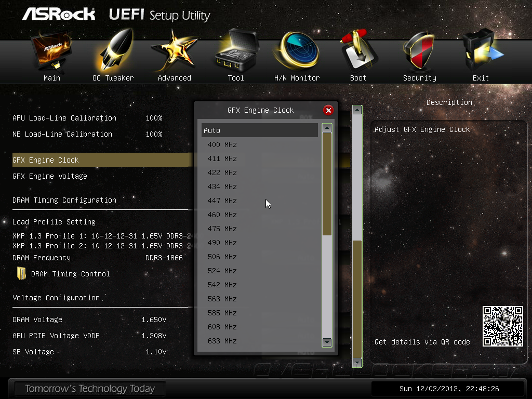Pick the 633 MHz entry
The height and width of the screenshot is (399, 532).
260,341
